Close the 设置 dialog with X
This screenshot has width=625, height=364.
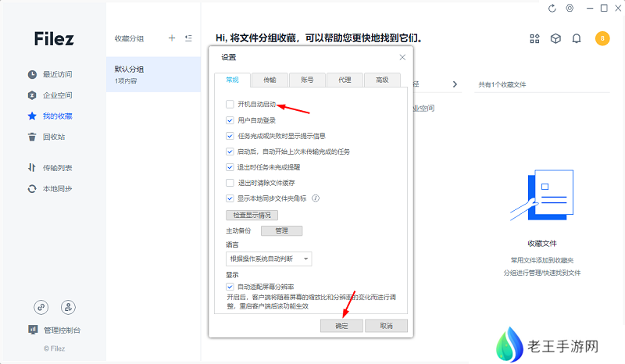pos(402,57)
